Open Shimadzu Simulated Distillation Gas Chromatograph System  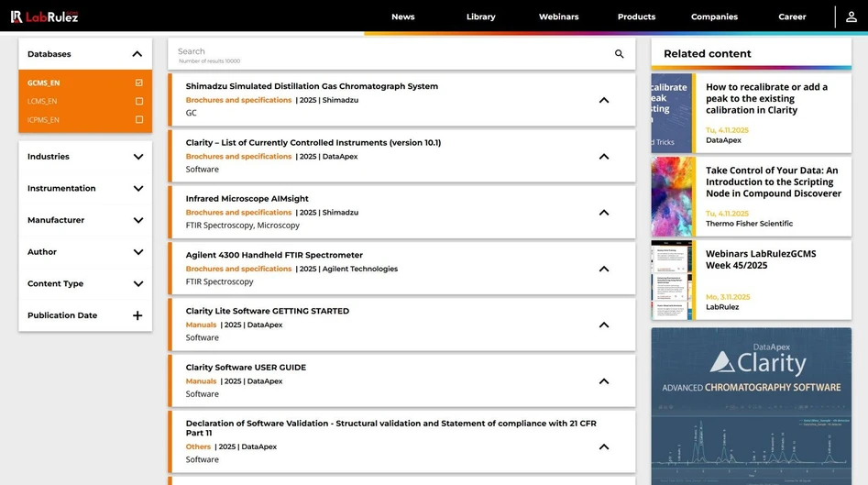[312, 86]
